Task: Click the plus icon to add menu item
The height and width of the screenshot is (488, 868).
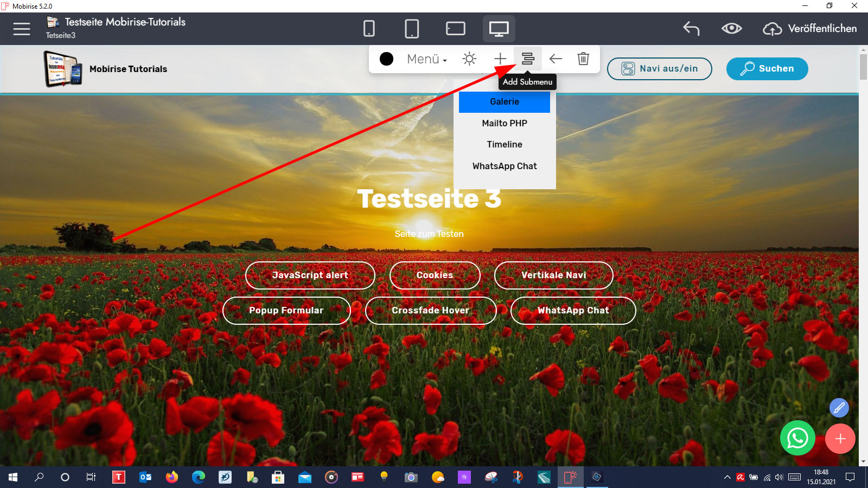Action: pyautogui.click(x=500, y=59)
